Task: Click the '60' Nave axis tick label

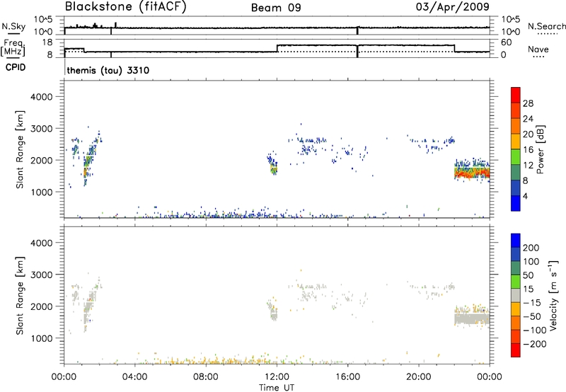Action: pyautogui.click(x=507, y=42)
